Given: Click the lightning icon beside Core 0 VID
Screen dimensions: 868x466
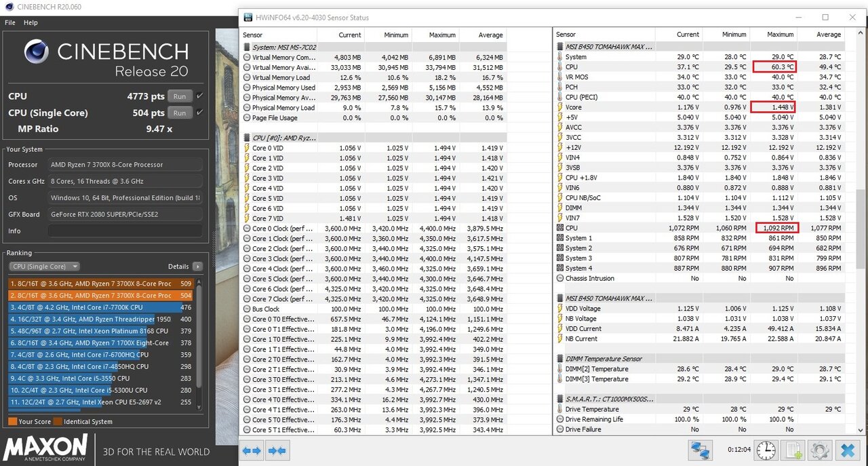Looking at the screenshot, I should 247,148.
